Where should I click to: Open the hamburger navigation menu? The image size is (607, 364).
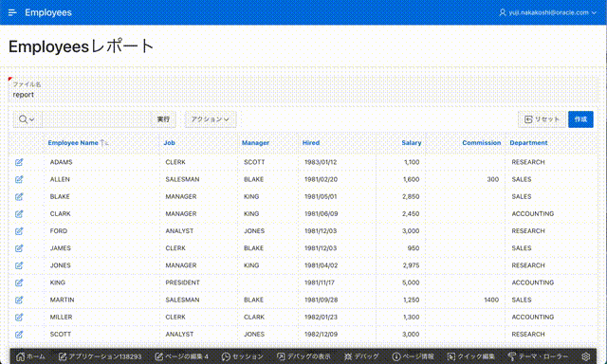pos(12,12)
